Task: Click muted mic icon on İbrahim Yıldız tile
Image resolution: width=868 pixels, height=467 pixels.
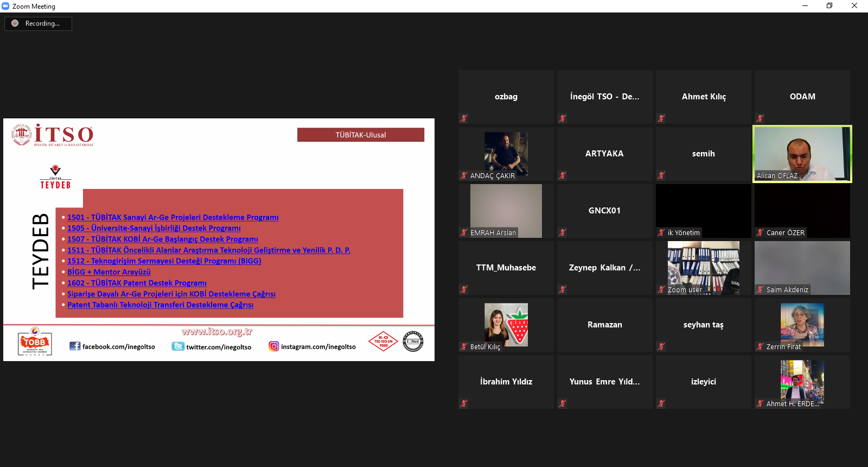Action: (x=464, y=403)
